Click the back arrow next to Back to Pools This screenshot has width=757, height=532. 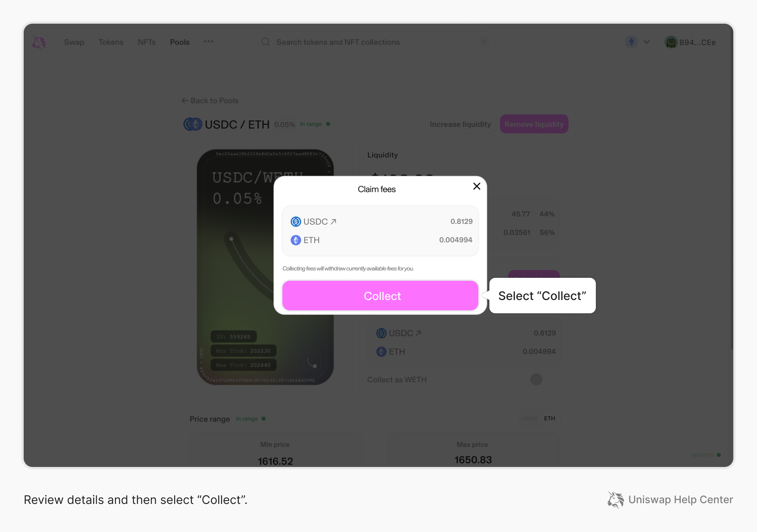[185, 100]
